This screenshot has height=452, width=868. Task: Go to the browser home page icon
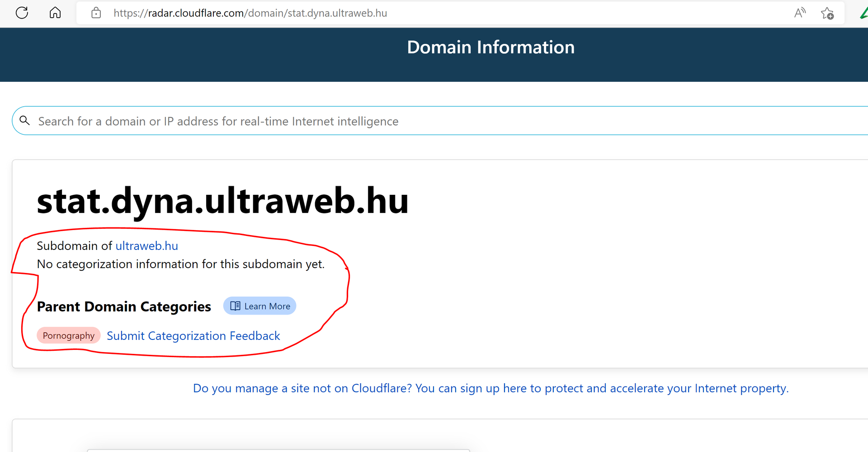coord(55,13)
